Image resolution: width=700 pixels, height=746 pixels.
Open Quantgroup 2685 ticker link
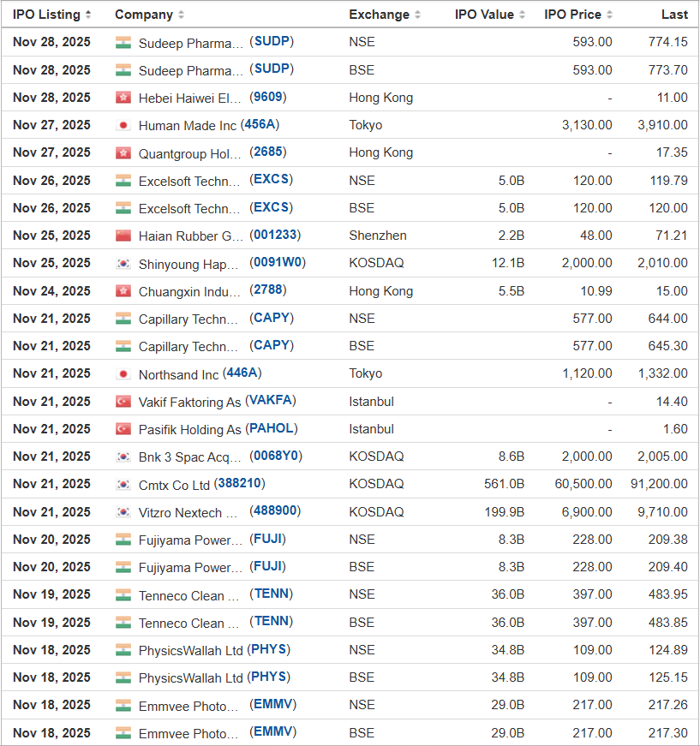(x=268, y=152)
